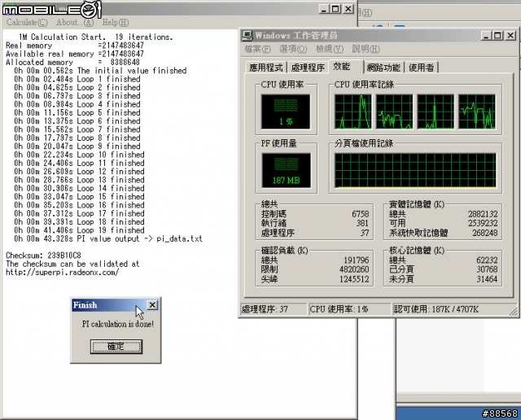Click 'The initial value finished' line
The image size is (521, 420).
coord(100,71)
